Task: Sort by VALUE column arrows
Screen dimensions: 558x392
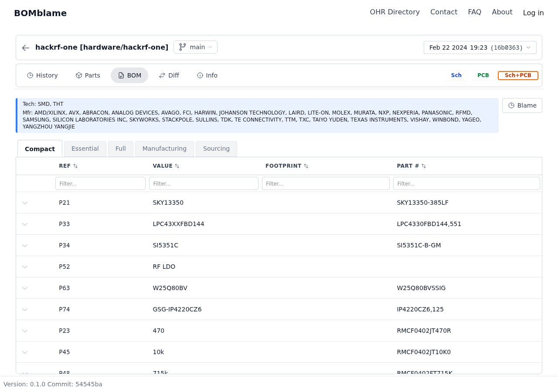Action: pyautogui.click(x=177, y=166)
